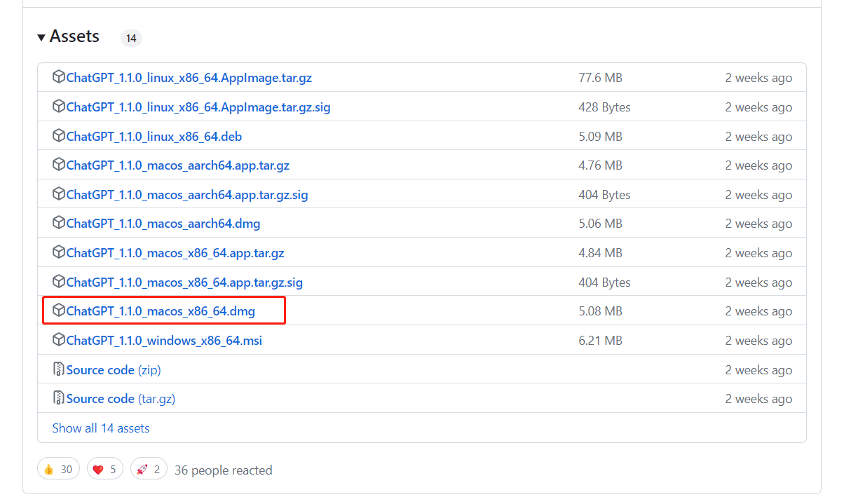Viewport: 851px width, 504px height.
Task: Click the 5.09 MB file size
Action: [600, 137]
